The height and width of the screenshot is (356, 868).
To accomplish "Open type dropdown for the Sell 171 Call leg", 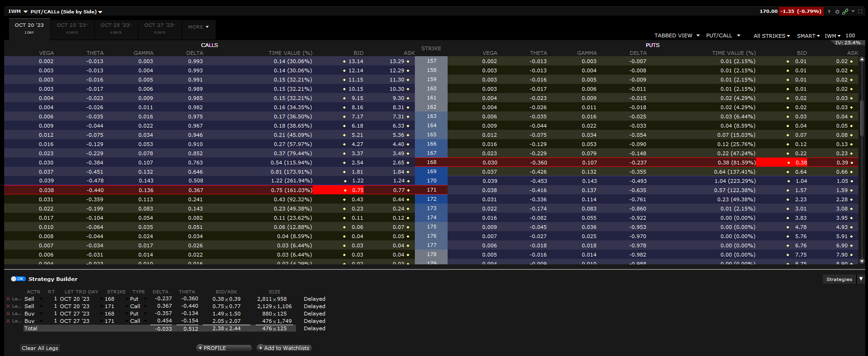I will tap(145, 306).
